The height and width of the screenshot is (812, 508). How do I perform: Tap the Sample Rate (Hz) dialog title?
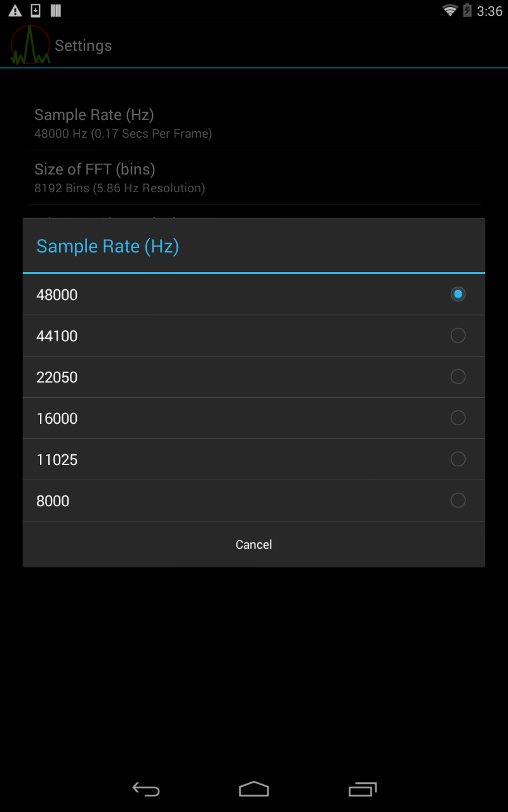[x=107, y=246]
